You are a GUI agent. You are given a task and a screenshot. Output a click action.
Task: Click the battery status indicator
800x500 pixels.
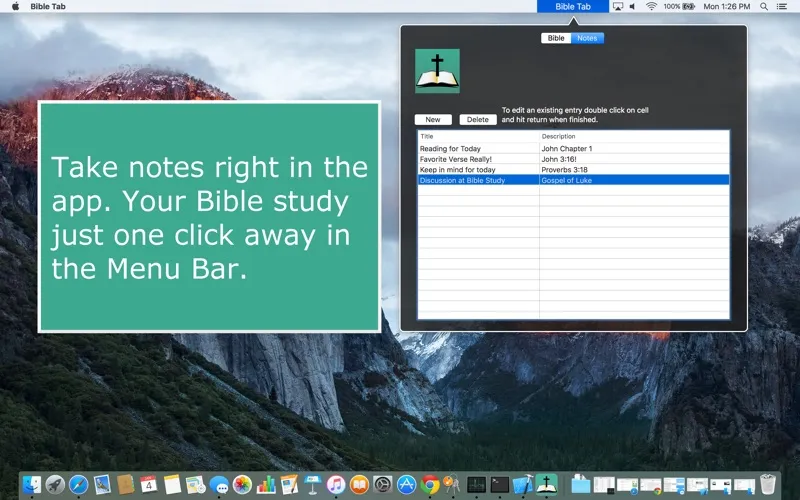pyautogui.click(x=679, y=7)
